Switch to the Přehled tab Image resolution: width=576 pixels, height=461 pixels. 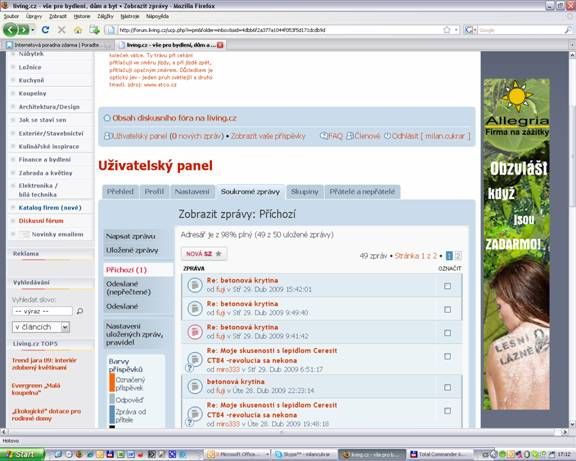(120, 192)
